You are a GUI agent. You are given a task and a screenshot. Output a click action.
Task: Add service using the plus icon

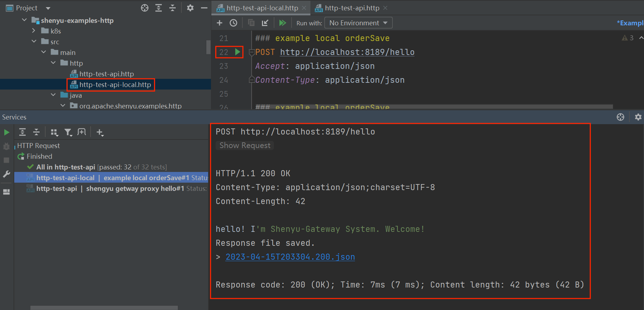(100, 132)
